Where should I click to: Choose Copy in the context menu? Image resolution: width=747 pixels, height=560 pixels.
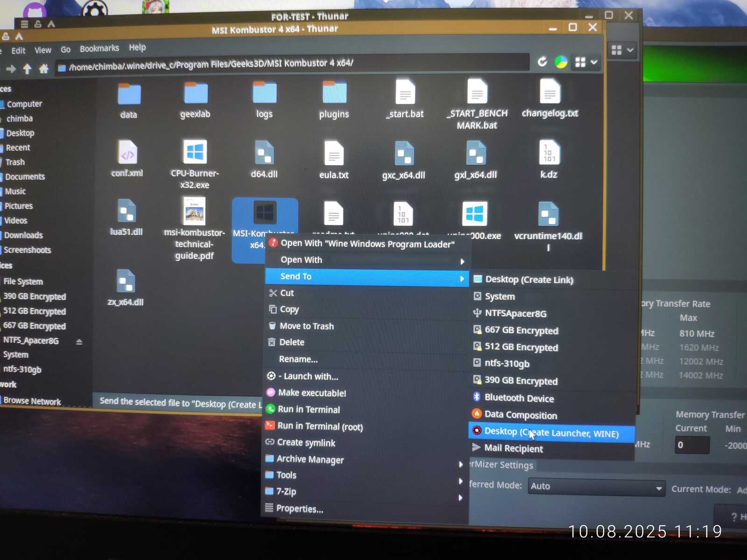pos(366,310)
